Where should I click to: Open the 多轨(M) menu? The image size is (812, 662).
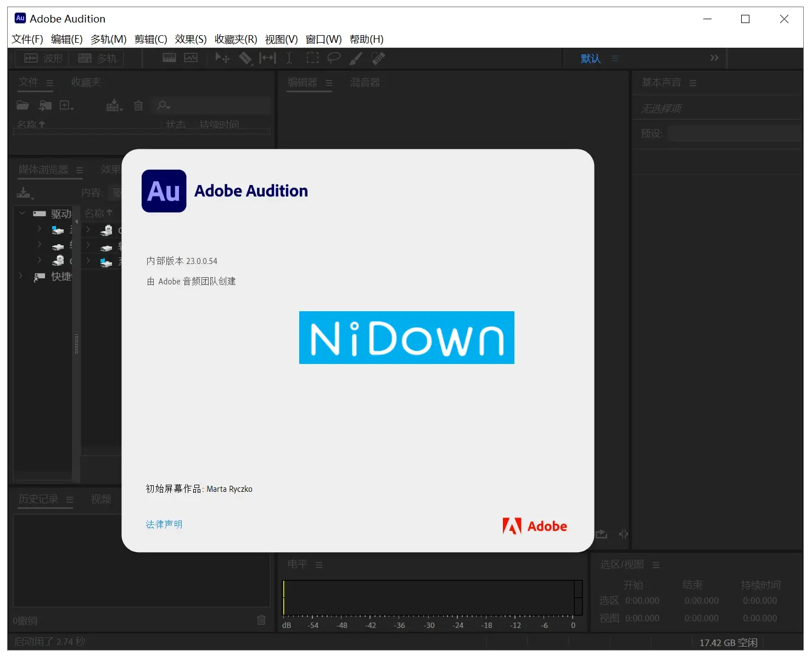108,39
